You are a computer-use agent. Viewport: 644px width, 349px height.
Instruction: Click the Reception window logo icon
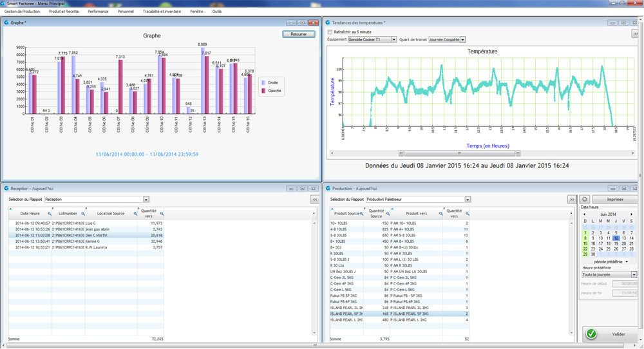click(6, 189)
